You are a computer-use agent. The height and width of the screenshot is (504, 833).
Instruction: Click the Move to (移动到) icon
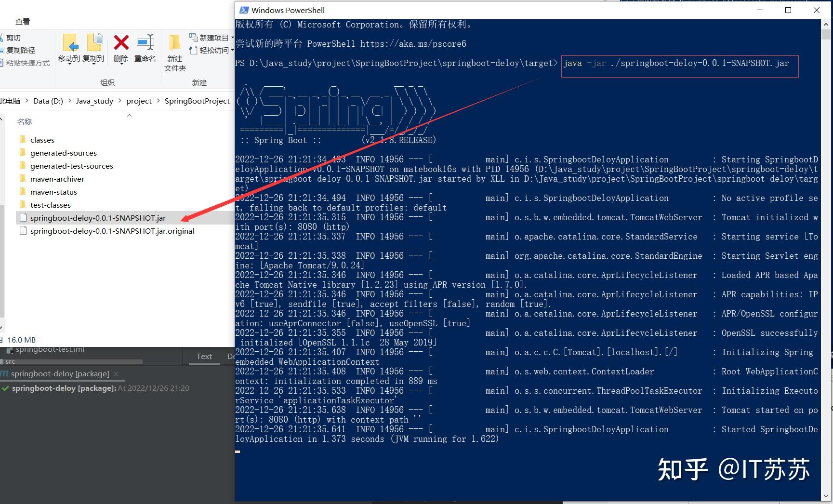point(70,42)
